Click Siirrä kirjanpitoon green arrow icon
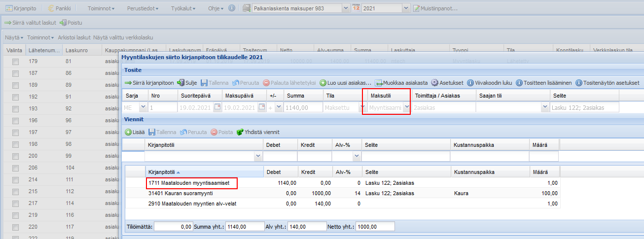Image resolution: width=644 pixels, height=239 pixels. pyautogui.click(x=128, y=83)
